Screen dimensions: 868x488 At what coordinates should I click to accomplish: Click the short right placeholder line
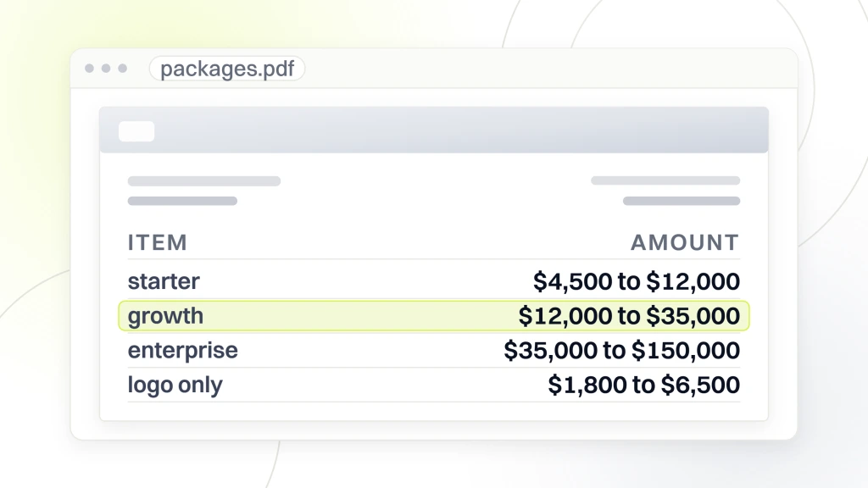pyautogui.click(x=682, y=201)
